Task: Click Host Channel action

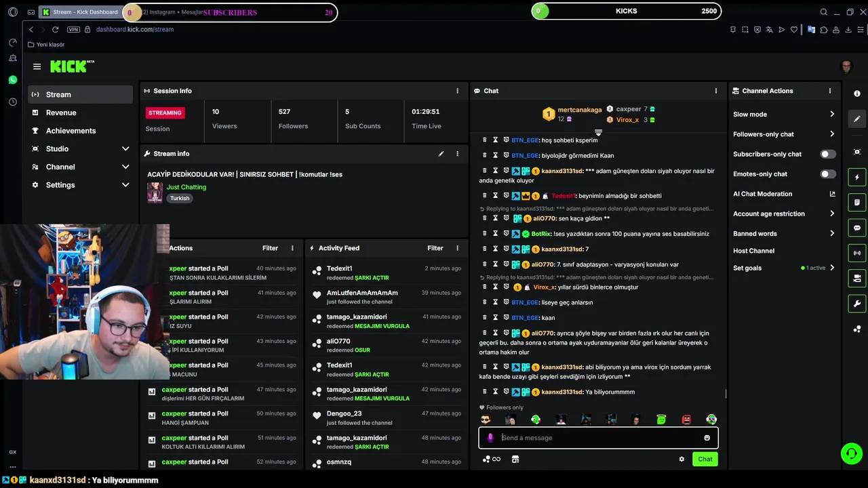Action: tap(753, 251)
